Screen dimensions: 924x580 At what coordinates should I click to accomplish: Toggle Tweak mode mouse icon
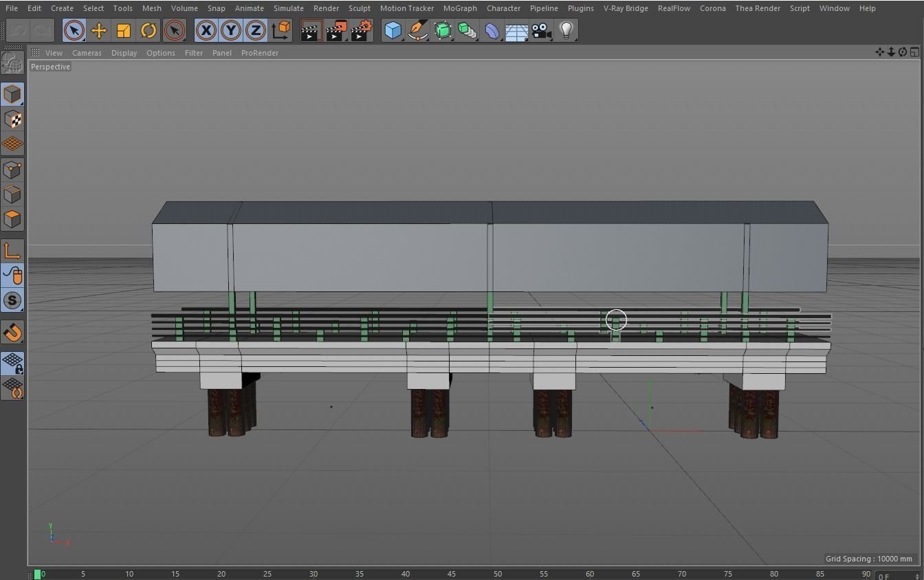click(12, 276)
